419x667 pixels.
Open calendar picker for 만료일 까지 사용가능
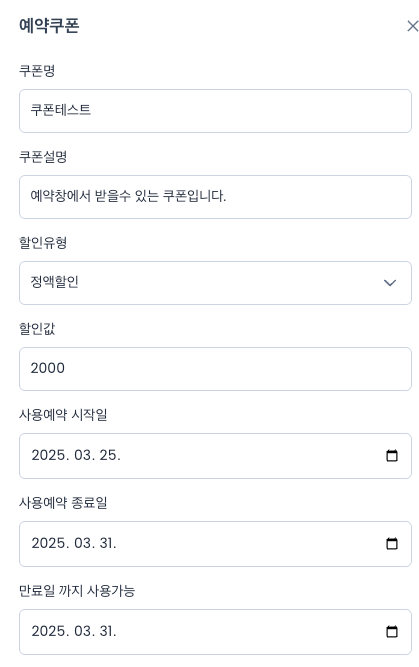391,631
